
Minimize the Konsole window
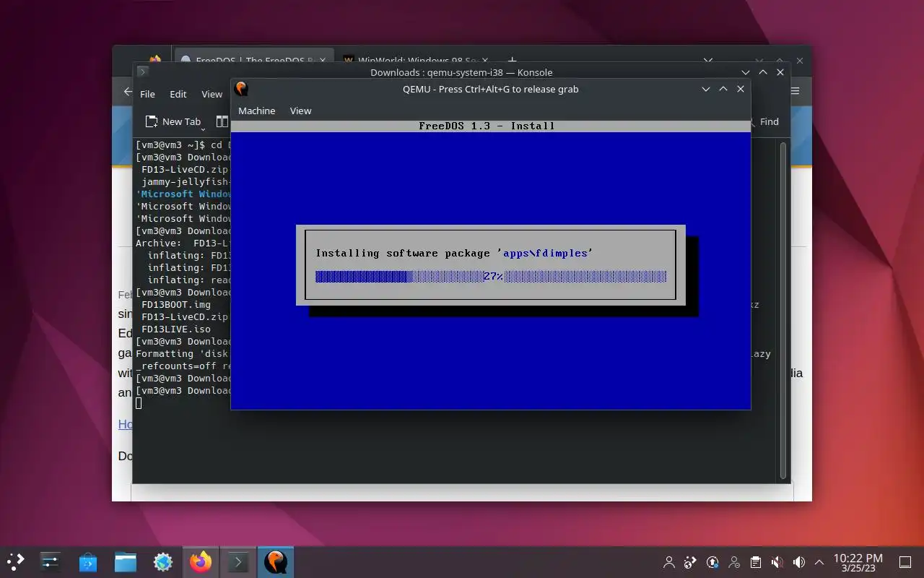coord(746,72)
